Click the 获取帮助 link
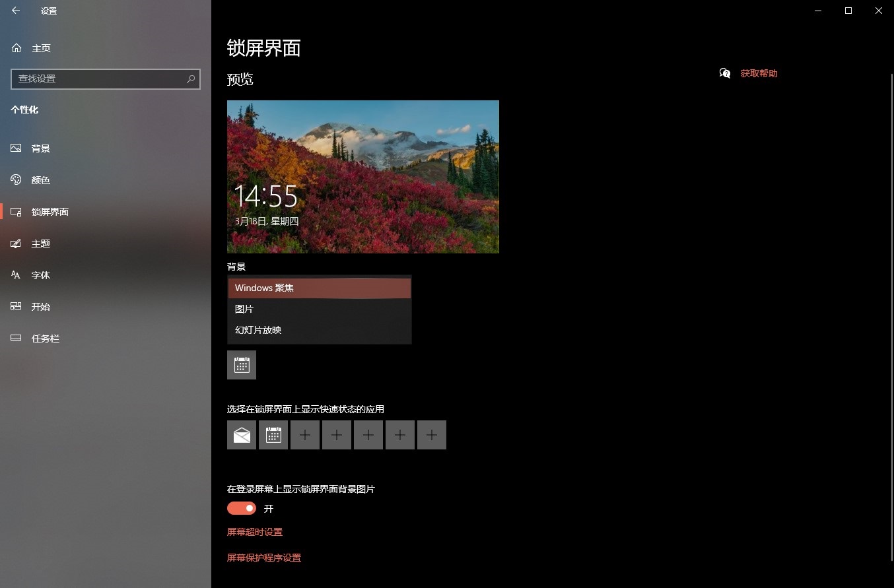Screen dimensions: 894x588 (x=759, y=74)
